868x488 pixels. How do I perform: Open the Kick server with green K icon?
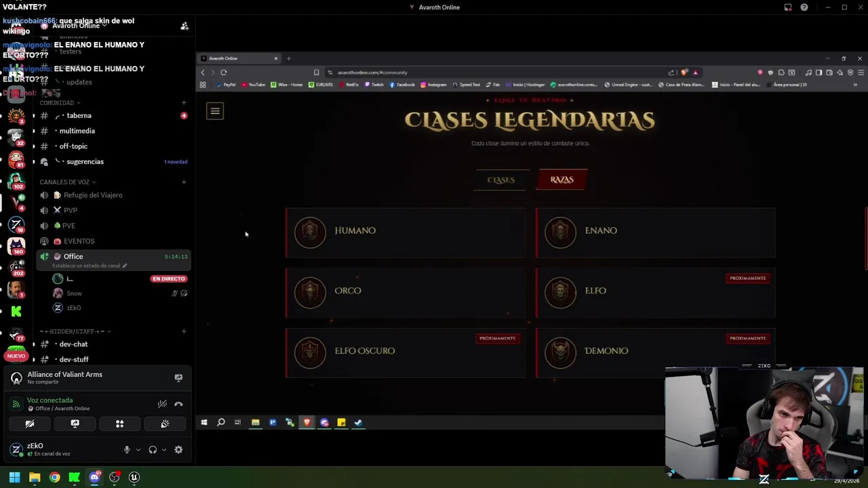(x=16, y=311)
